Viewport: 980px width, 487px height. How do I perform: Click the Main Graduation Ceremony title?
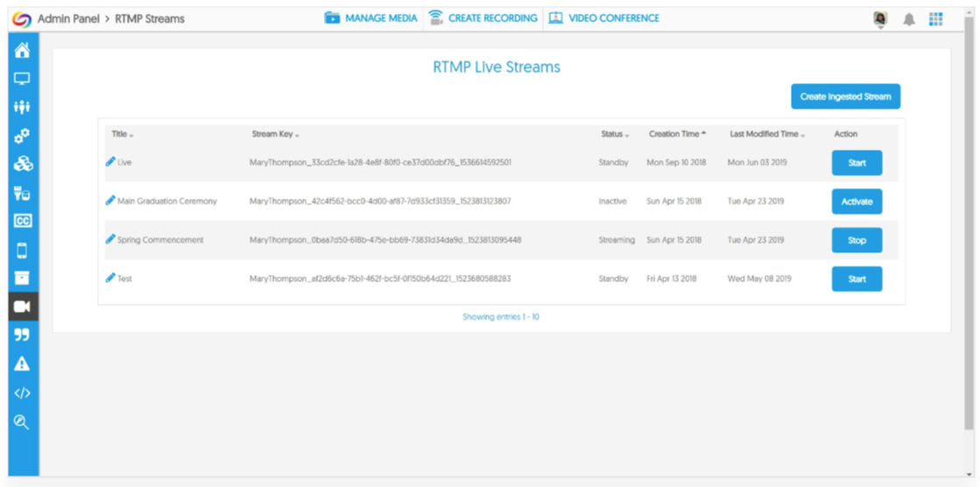[x=167, y=201]
